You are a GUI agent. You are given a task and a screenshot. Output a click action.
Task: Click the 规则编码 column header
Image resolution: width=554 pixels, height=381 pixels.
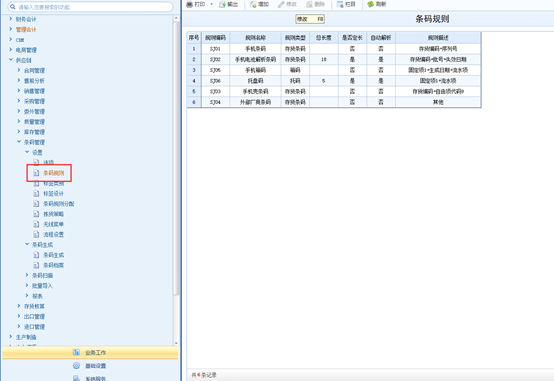point(216,37)
